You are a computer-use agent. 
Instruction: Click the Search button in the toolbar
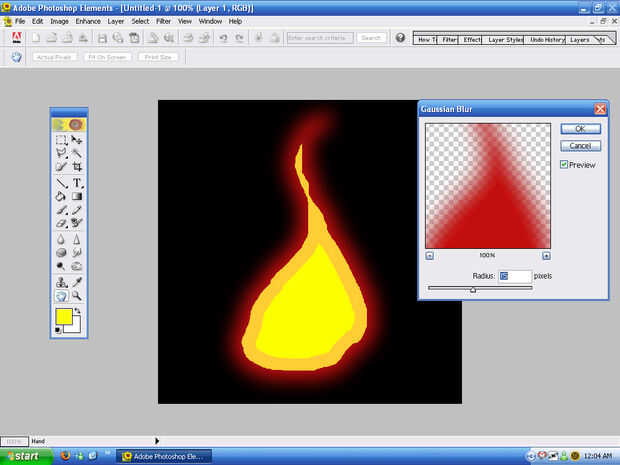371,38
